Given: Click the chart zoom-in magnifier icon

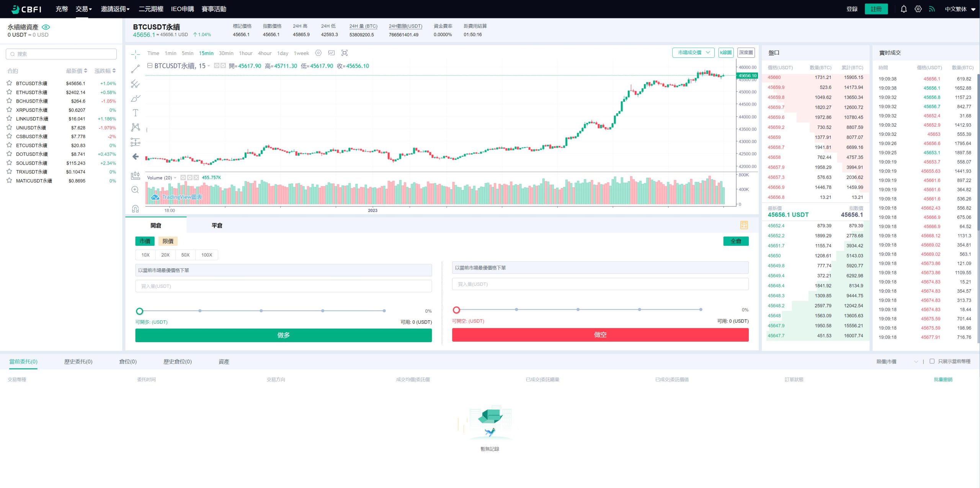Looking at the screenshot, I should pos(135,190).
